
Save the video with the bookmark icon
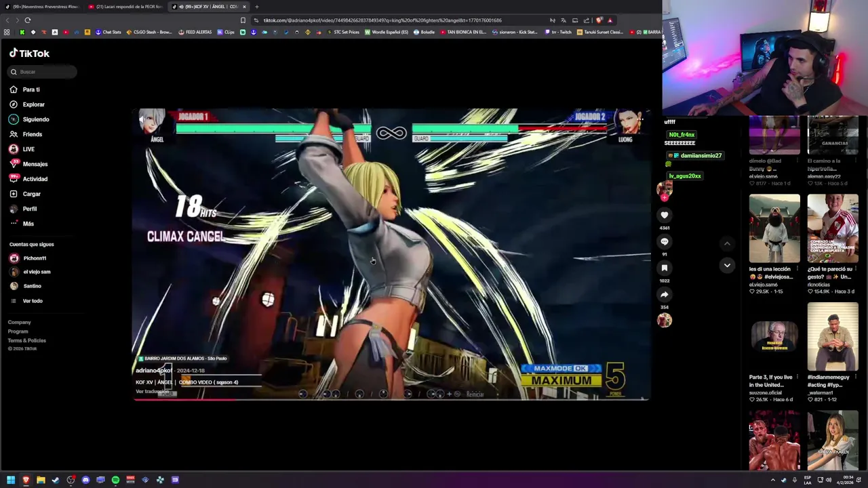click(x=665, y=268)
